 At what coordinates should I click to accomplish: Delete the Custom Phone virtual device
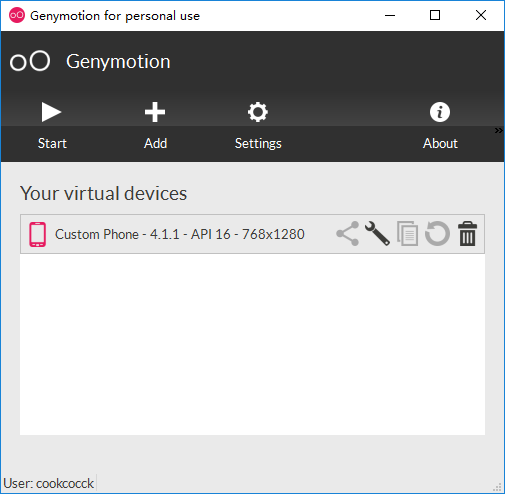point(468,234)
